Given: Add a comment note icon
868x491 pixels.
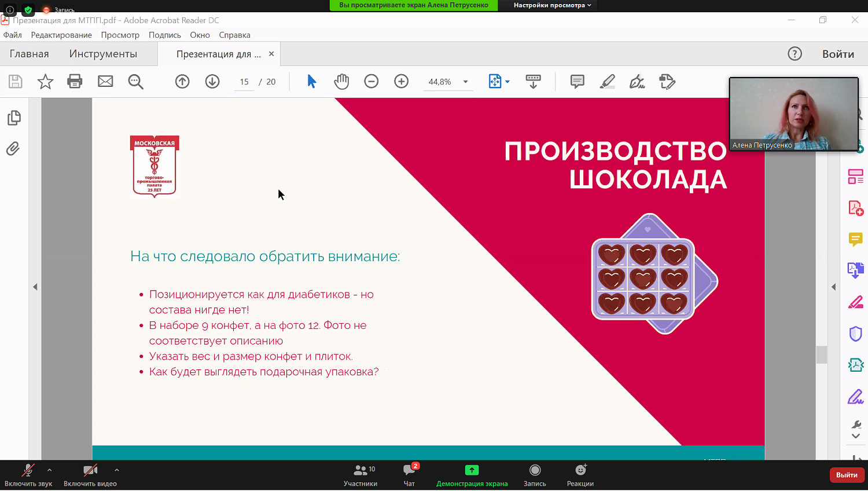Looking at the screenshot, I should click(x=577, y=82).
